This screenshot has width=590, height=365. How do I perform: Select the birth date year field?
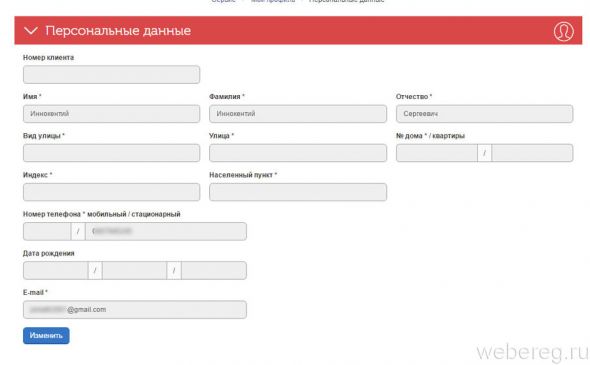(214, 271)
